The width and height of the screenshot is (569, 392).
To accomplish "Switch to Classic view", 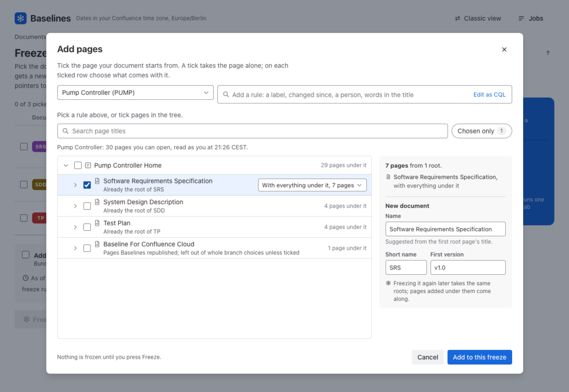I will tap(478, 18).
